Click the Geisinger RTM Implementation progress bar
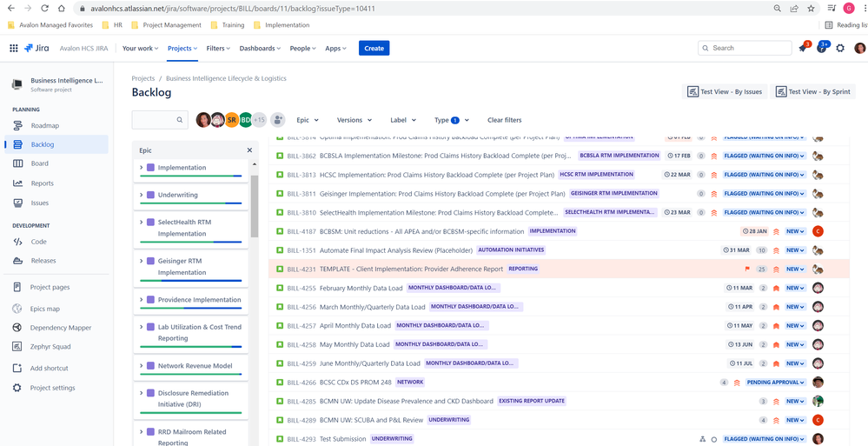Image resolution: width=868 pixels, height=446 pixels. [191, 281]
